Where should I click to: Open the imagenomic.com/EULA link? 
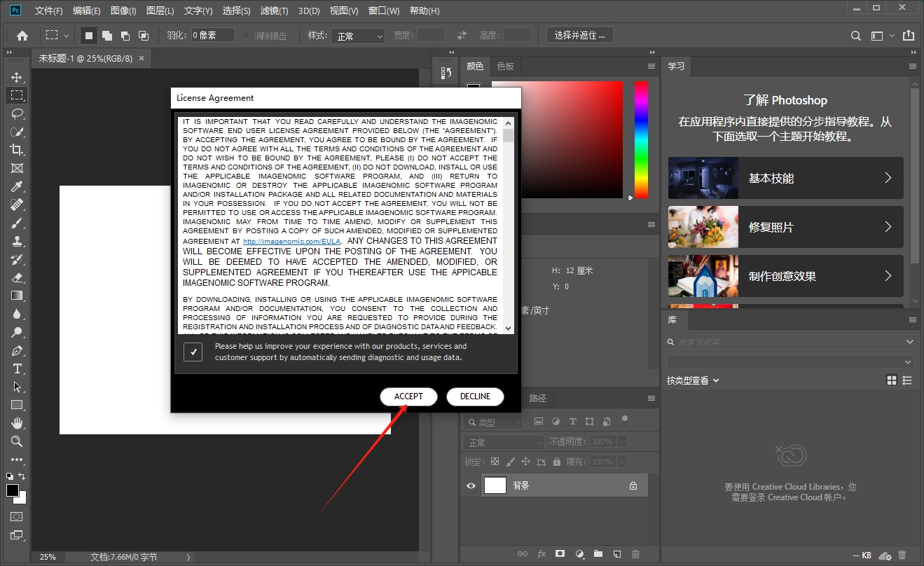[x=291, y=241]
